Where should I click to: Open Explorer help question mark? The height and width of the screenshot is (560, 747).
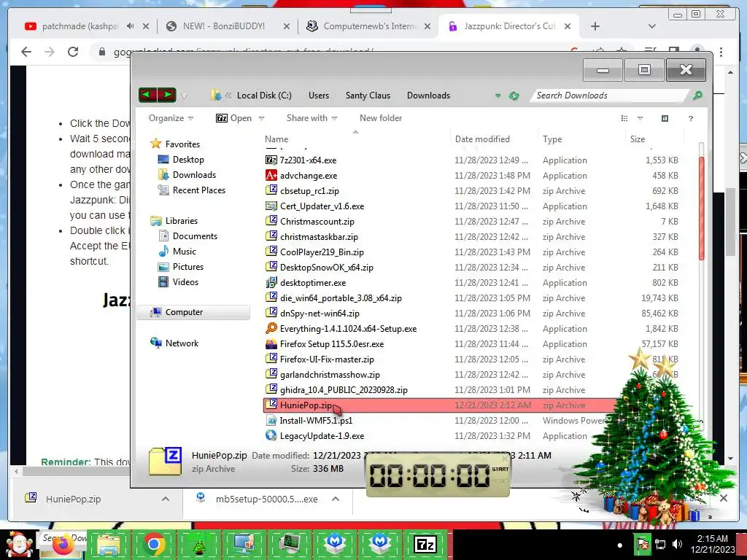(690, 119)
